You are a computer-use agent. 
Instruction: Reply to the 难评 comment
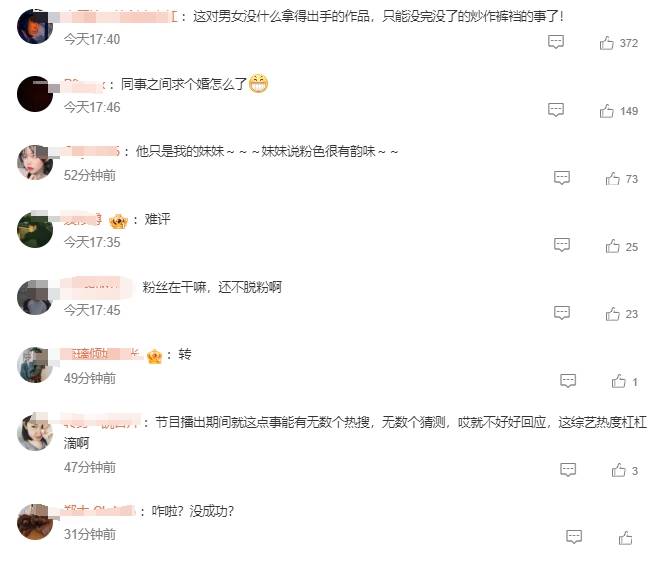click(x=562, y=245)
